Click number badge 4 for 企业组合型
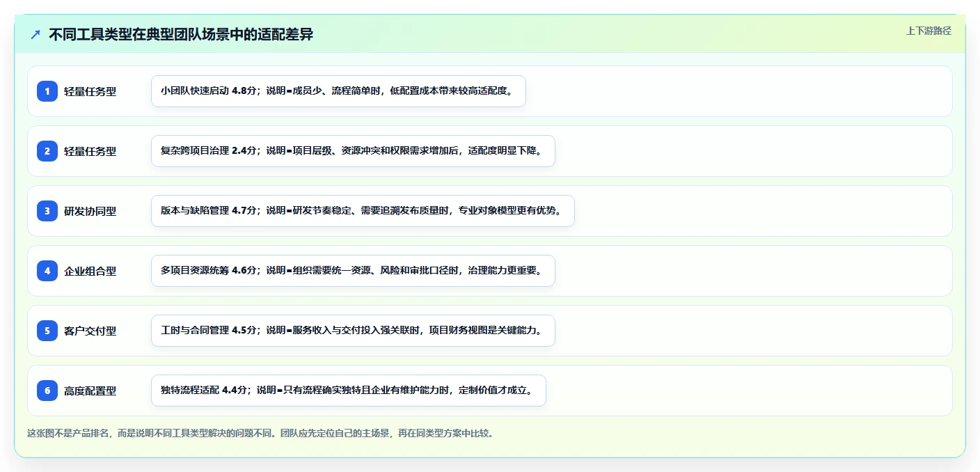Viewport: 980px width, 472px height. [x=47, y=271]
